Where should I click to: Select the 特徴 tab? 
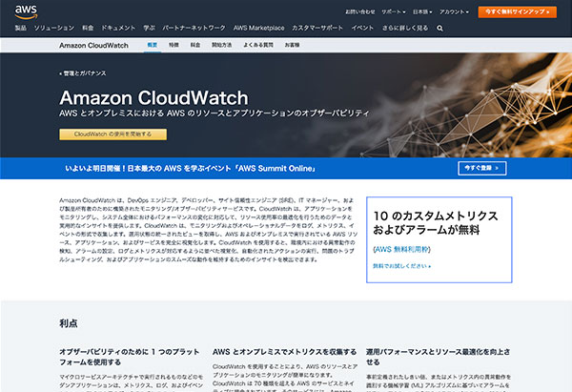[174, 45]
